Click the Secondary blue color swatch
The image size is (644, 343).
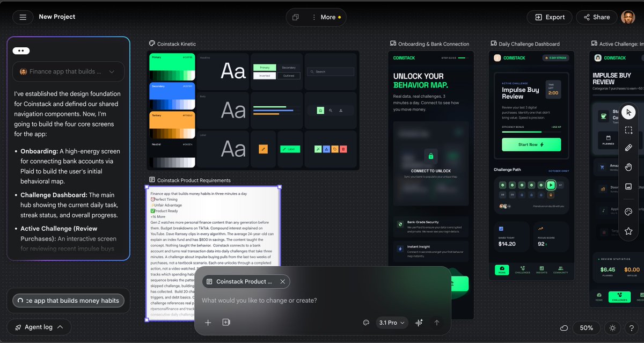172,96
